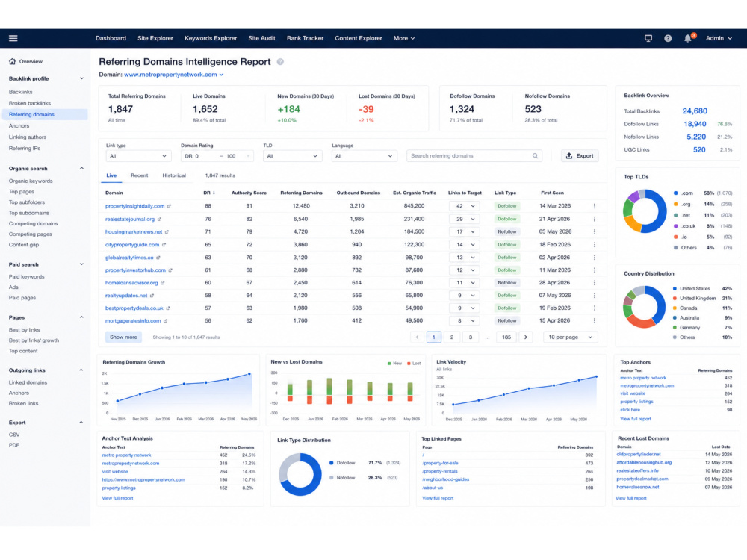Focus the minimum Domain Rating field
747x560 pixels.
(200, 156)
